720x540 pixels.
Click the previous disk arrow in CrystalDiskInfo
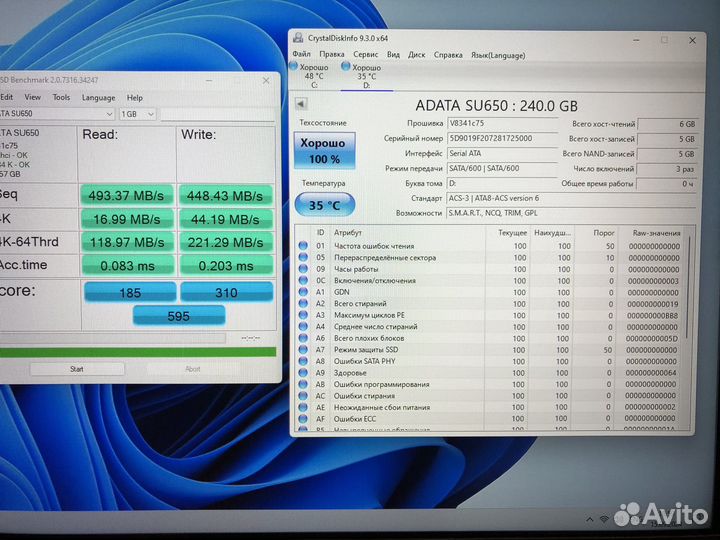(301, 104)
